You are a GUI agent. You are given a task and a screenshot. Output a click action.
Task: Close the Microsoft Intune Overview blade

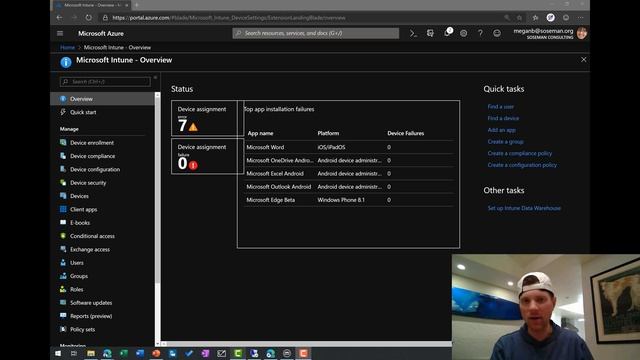[x=584, y=60]
